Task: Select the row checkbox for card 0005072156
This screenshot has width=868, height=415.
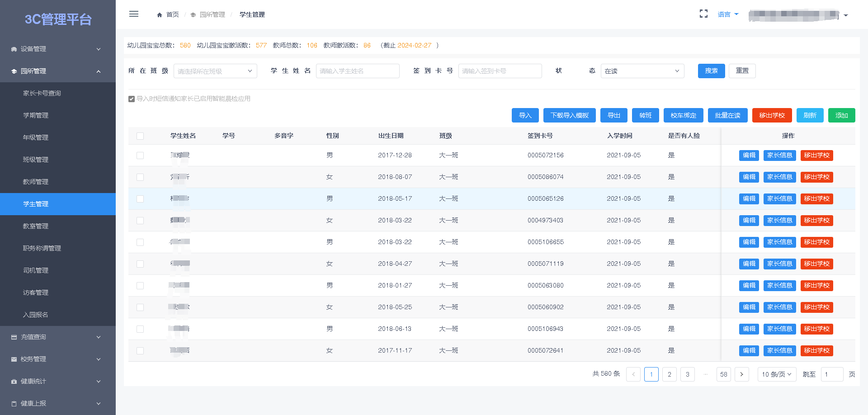Action: (x=140, y=156)
